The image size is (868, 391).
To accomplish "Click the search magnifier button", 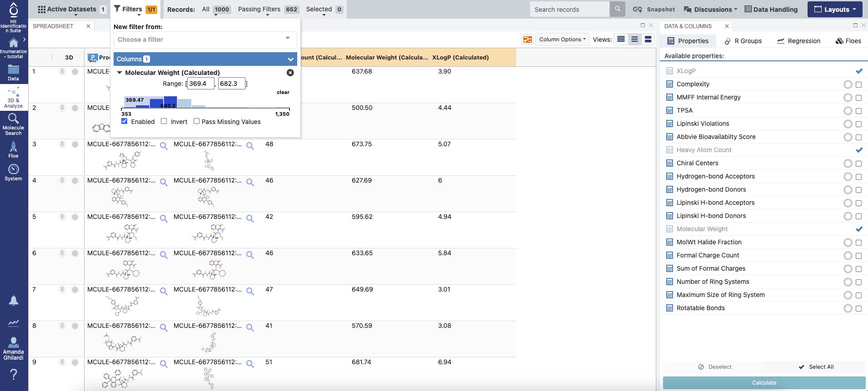I will click(617, 9).
